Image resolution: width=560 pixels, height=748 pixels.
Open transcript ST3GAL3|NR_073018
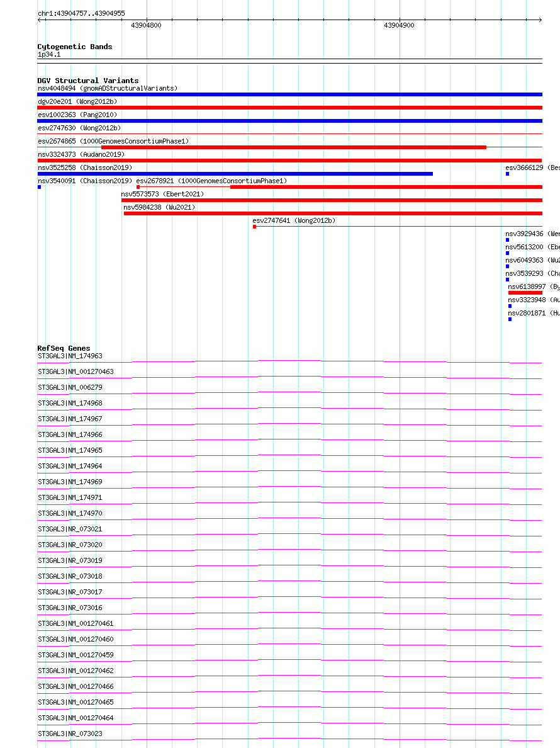pyautogui.click(x=70, y=576)
